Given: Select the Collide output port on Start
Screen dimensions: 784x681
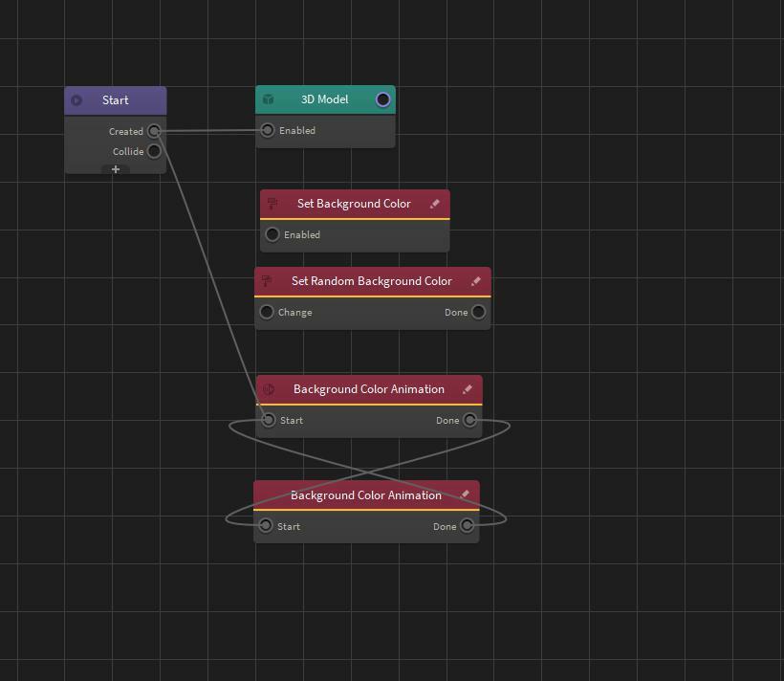Looking at the screenshot, I should (x=154, y=151).
